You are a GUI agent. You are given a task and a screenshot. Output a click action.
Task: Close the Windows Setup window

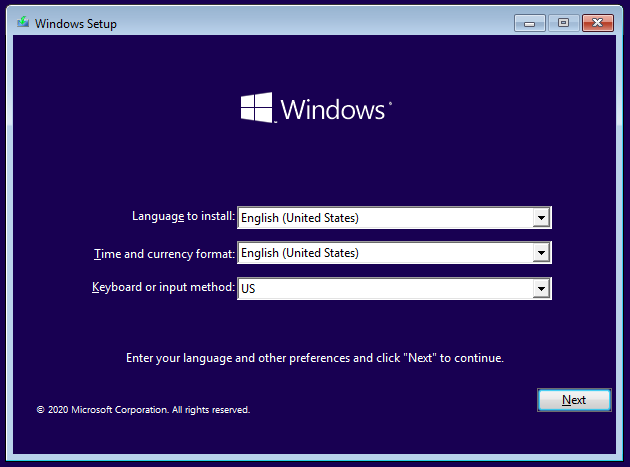click(597, 23)
